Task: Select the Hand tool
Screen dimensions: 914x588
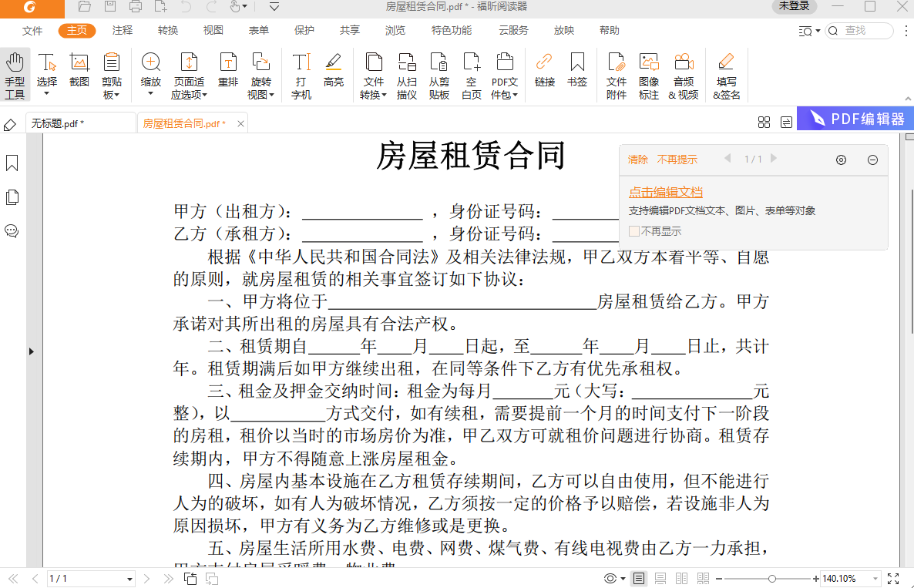Action: (15, 73)
